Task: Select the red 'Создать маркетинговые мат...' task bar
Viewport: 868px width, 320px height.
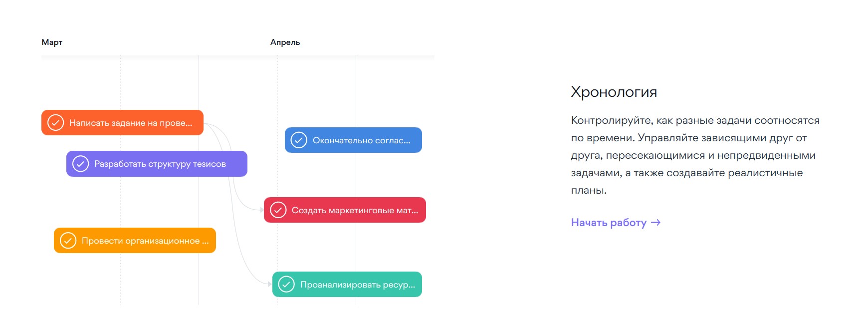Action: [355, 210]
